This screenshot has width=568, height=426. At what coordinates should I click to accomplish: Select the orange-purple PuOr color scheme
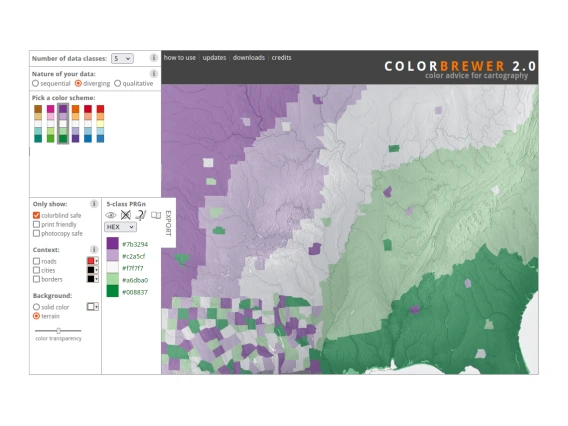tap(75, 124)
